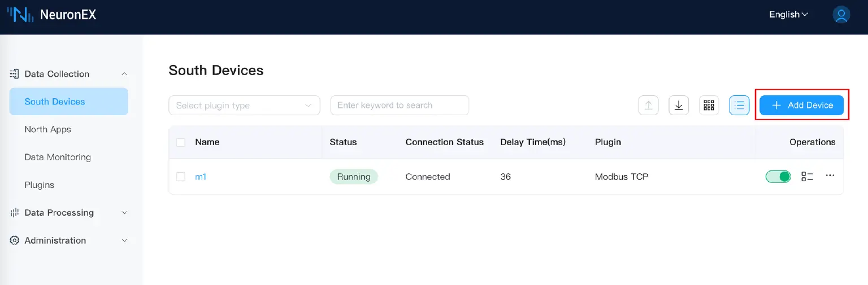Check the select-all header checkbox
The height and width of the screenshot is (285, 868).
pyautogui.click(x=181, y=142)
